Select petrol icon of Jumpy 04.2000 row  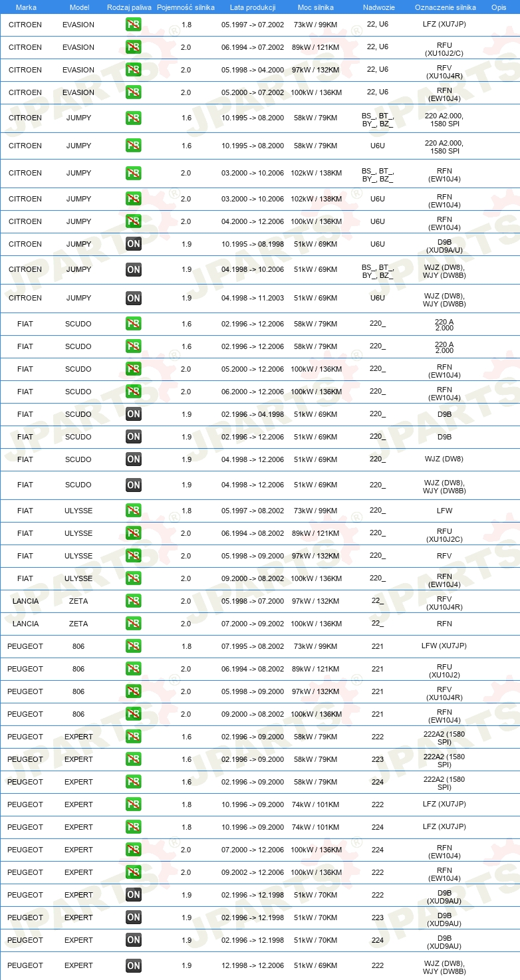tap(134, 221)
